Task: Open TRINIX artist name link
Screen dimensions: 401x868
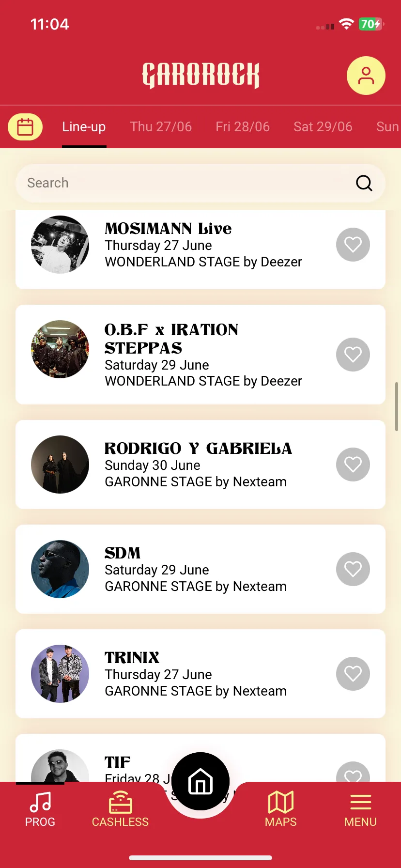Action: pos(132,657)
